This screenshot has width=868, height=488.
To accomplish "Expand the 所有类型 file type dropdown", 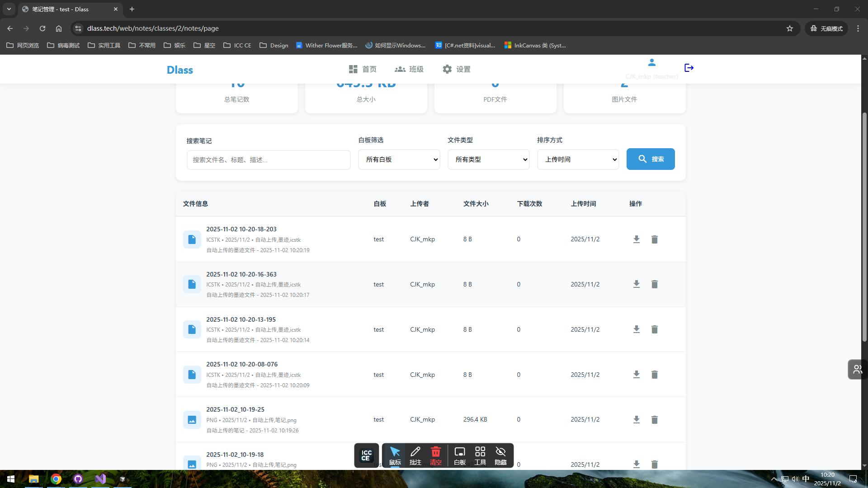I will click(x=488, y=160).
